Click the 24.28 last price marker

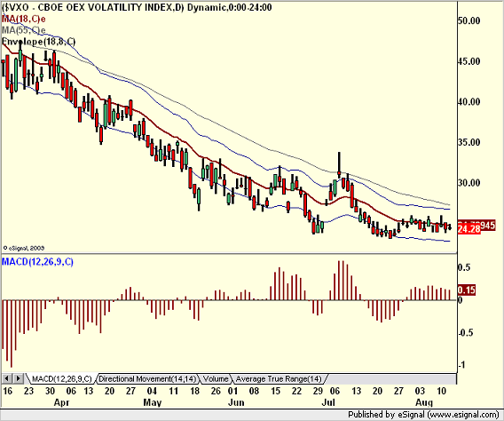tap(469, 229)
